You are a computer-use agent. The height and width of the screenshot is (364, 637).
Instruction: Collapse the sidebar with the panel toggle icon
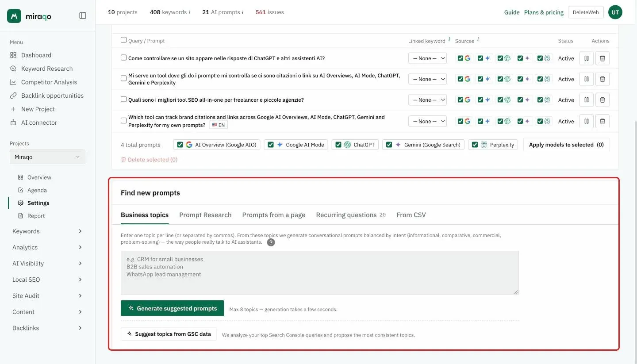click(83, 15)
